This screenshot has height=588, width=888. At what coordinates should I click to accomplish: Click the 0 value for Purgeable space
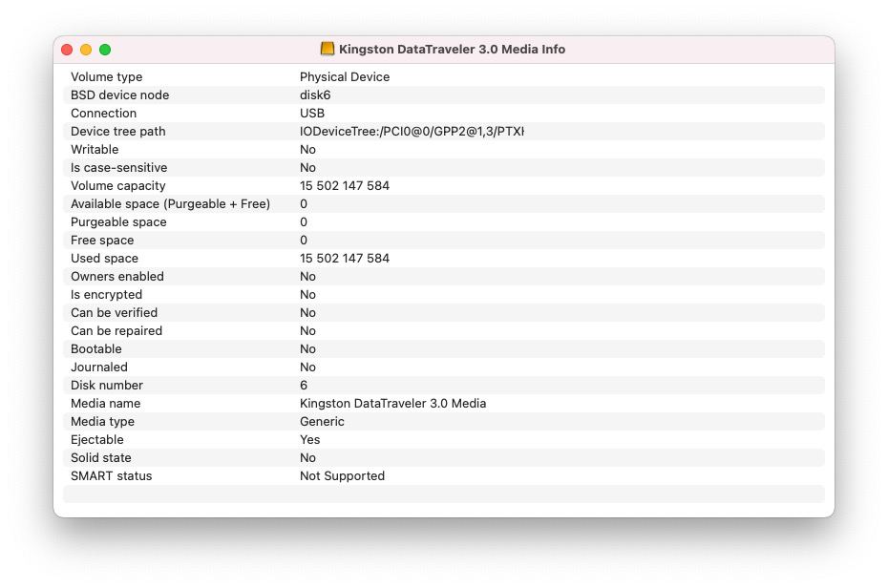(304, 221)
